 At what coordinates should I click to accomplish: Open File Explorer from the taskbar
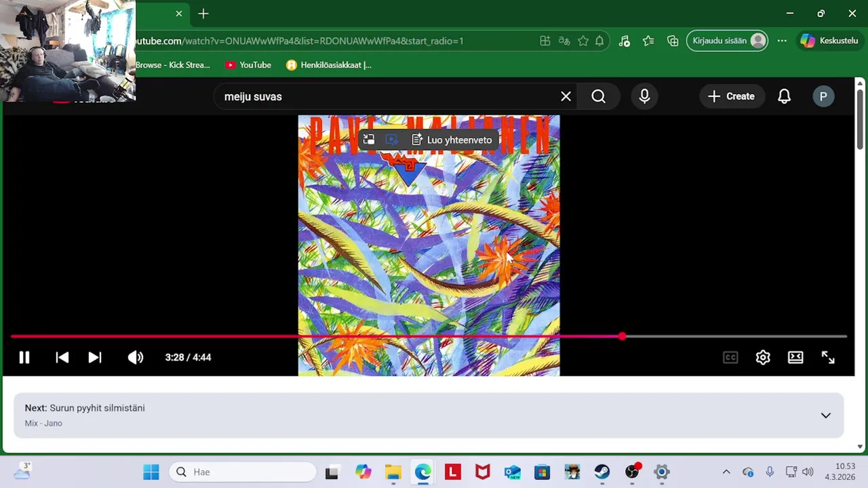pyautogui.click(x=393, y=472)
